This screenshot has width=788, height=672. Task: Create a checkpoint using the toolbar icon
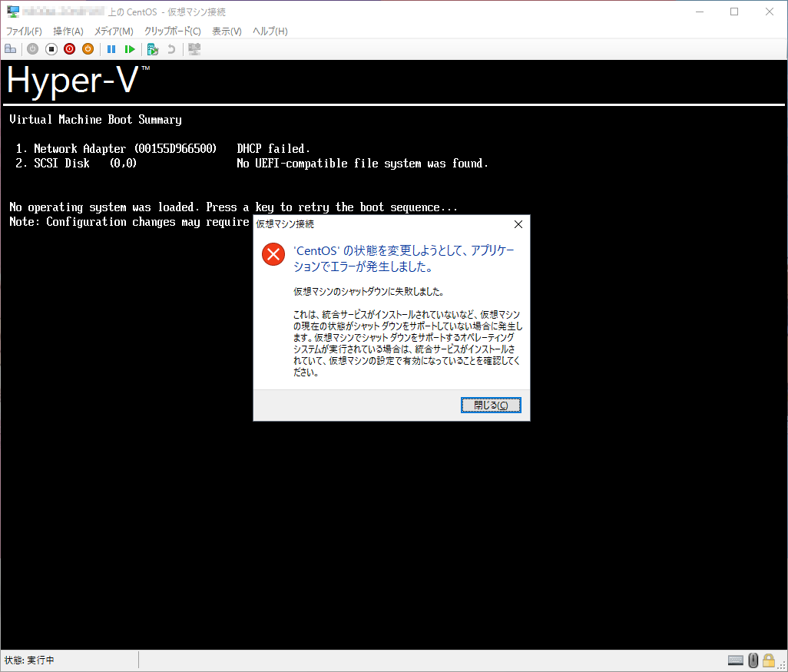click(x=153, y=49)
